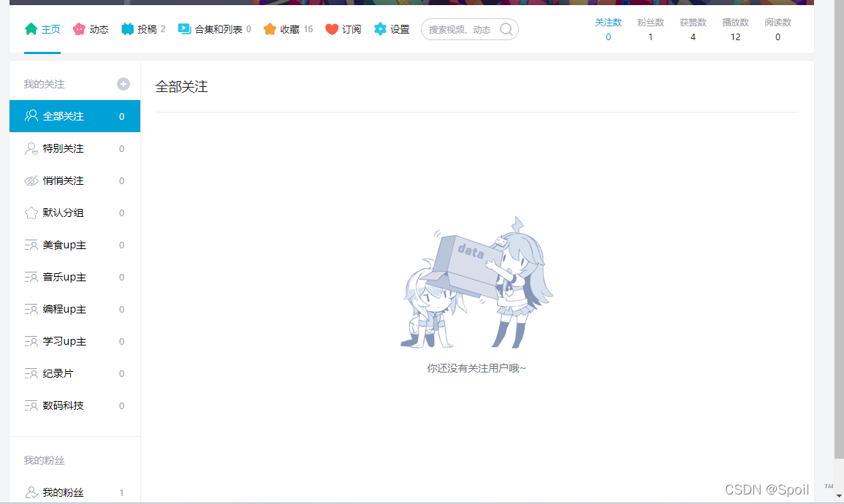Open the 合集和列表 tab
The image size is (844, 504).
pos(214,29)
